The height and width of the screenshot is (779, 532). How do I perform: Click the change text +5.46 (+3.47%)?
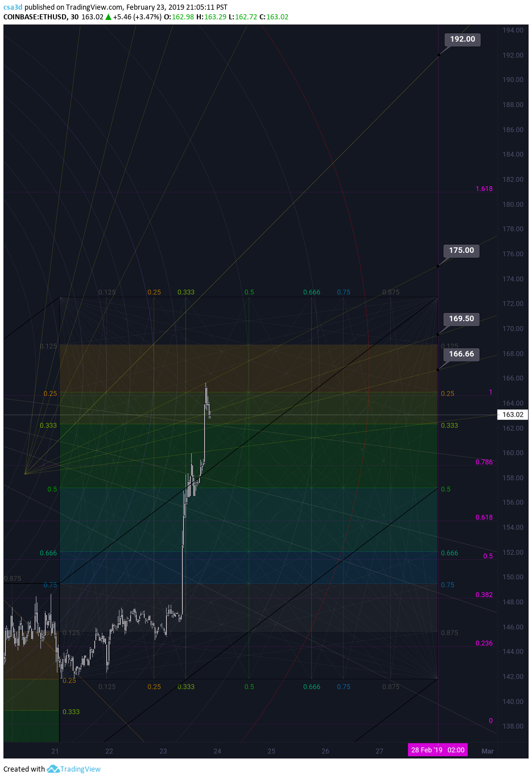coord(137,17)
